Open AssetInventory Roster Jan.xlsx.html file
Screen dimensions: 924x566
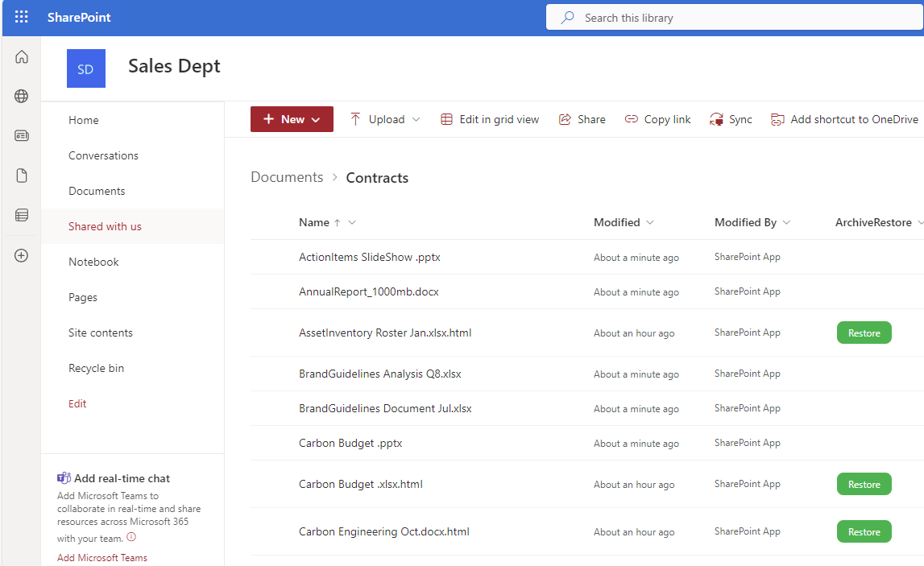pyautogui.click(x=385, y=333)
